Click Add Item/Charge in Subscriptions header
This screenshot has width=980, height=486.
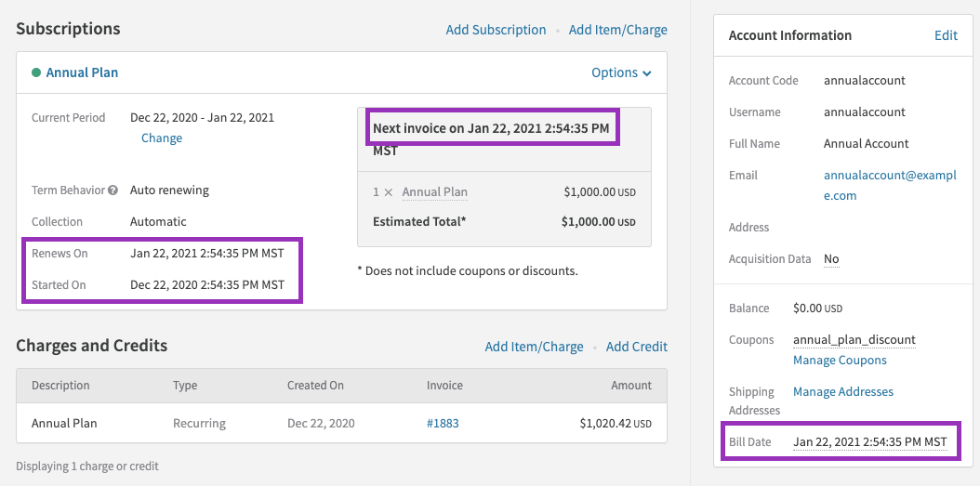click(x=617, y=30)
